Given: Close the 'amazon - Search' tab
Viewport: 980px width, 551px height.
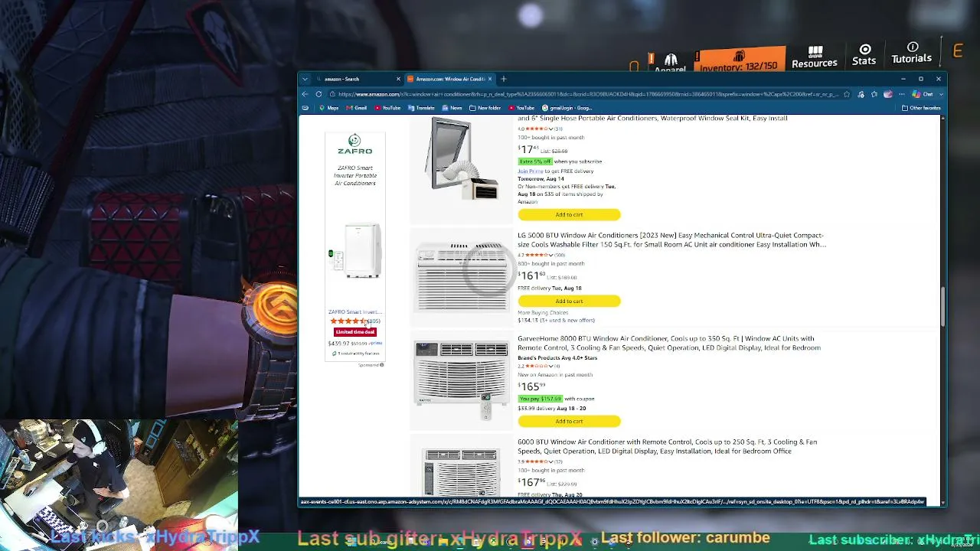Looking at the screenshot, I should click(398, 79).
